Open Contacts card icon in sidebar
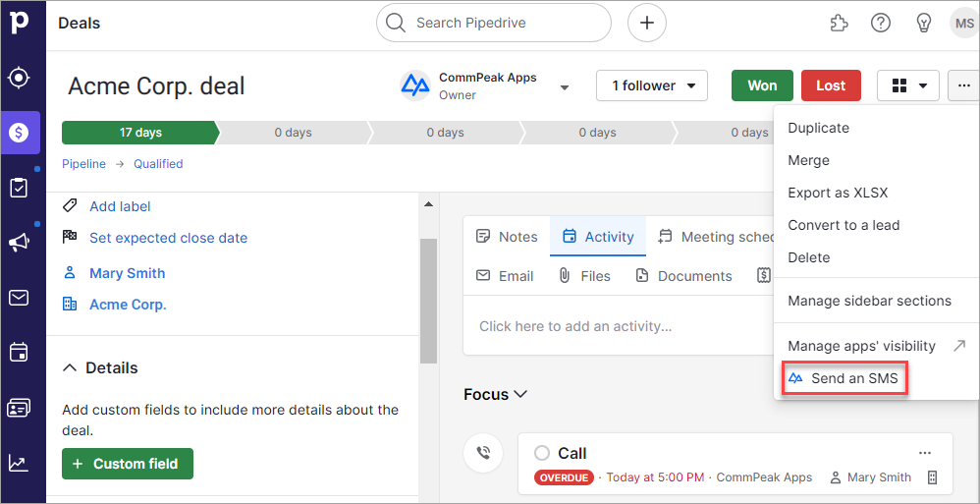The width and height of the screenshot is (980, 504). click(x=20, y=409)
